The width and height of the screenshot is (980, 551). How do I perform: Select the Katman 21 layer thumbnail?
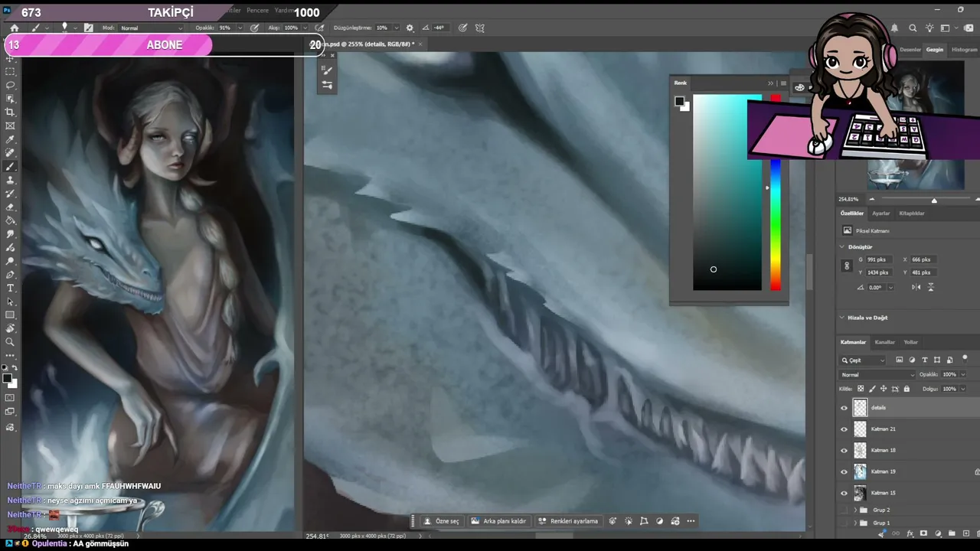pyautogui.click(x=861, y=429)
